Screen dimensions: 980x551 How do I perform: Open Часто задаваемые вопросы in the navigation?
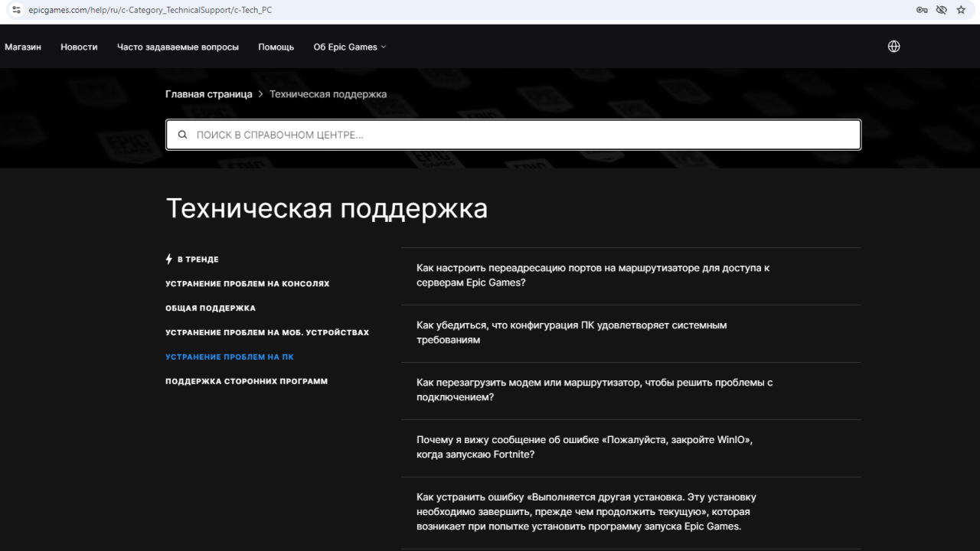(178, 47)
